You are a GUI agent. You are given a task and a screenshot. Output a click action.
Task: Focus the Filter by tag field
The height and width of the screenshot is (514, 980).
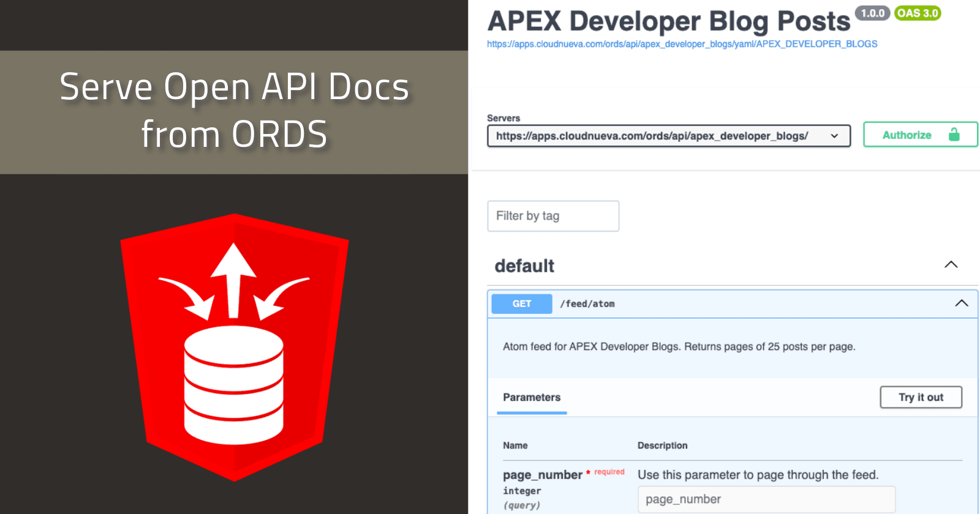pos(553,216)
